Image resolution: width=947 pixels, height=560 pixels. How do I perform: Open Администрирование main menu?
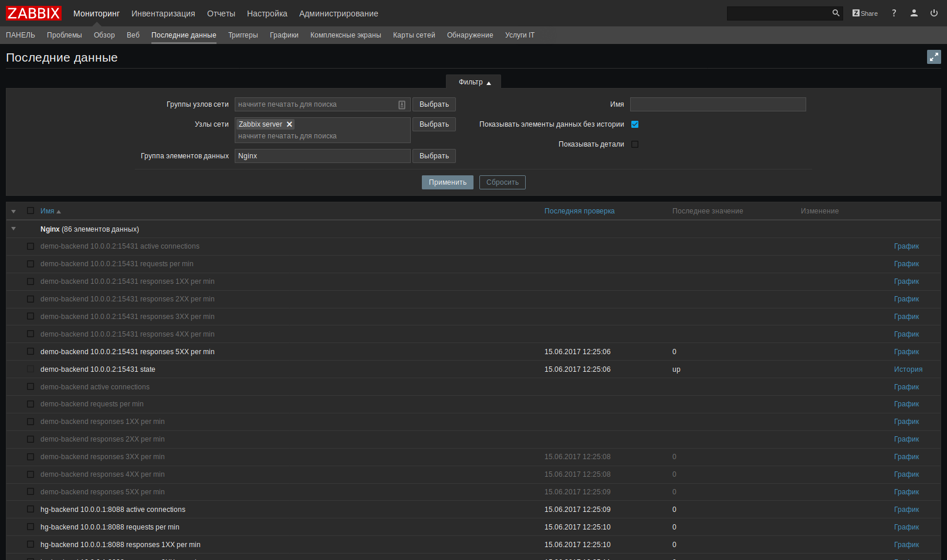(339, 13)
